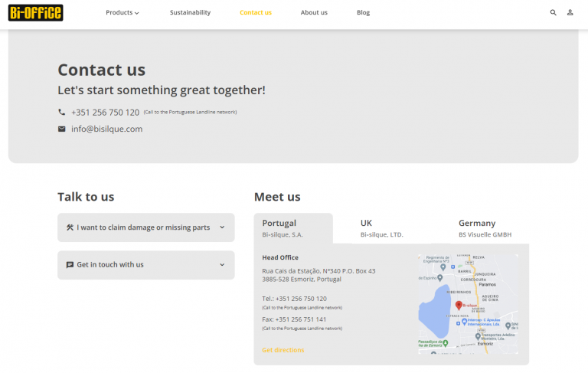
Task: Go to the Sustainability page
Action: tap(190, 12)
